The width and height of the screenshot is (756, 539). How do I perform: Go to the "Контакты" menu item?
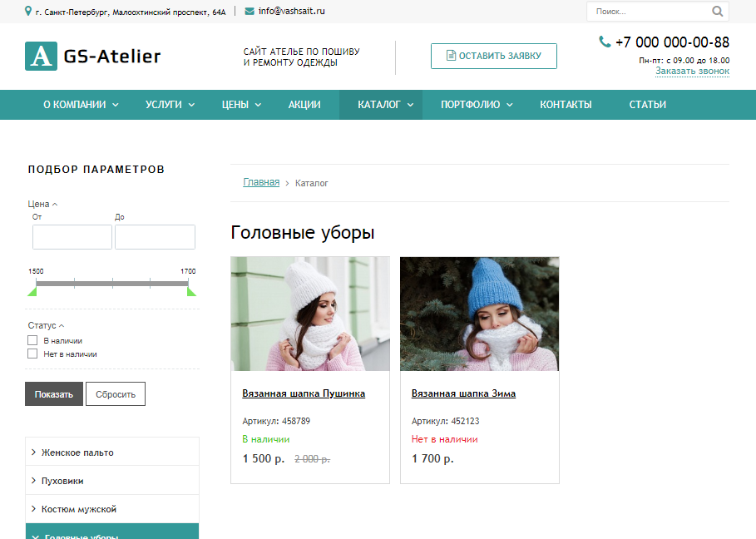pos(566,105)
